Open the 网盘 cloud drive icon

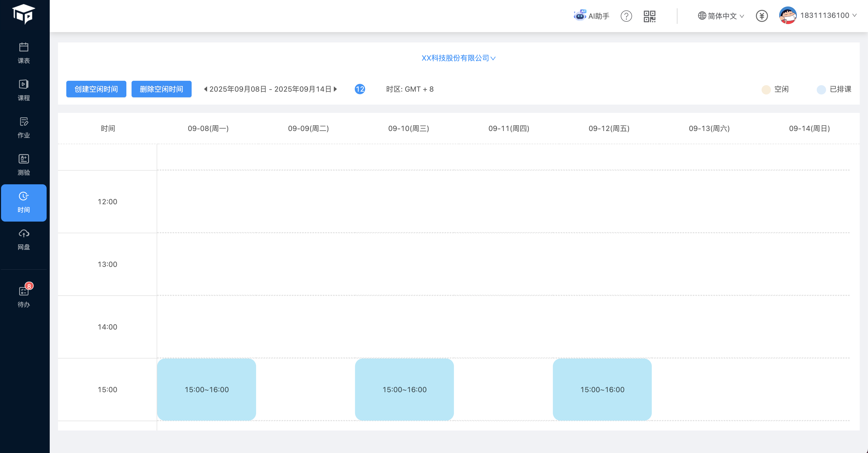pos(24,239)
